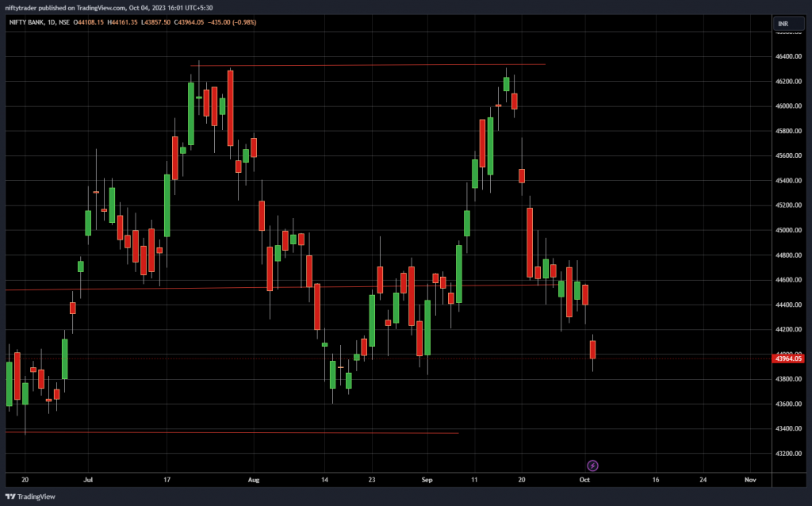Click the NIFTY BANK symbol title
Viewport: 812px width, 506px height.
click(x=26, y=22)
